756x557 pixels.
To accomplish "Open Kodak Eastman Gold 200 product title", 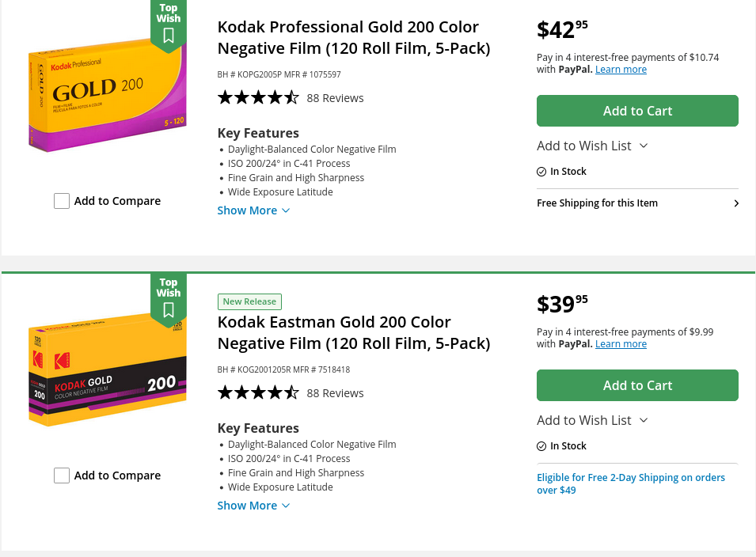I will [353, 333].
